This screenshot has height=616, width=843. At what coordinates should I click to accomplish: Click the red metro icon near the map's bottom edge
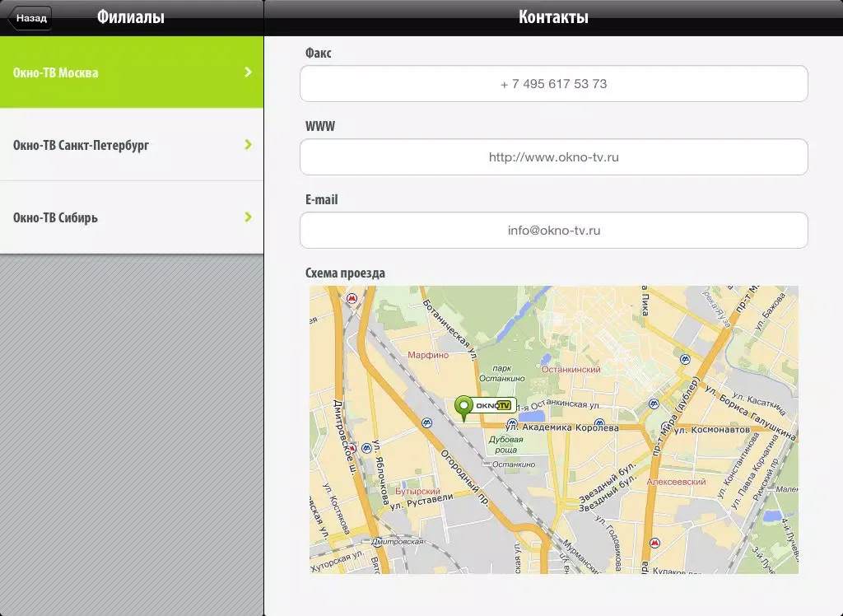(654, 543)
